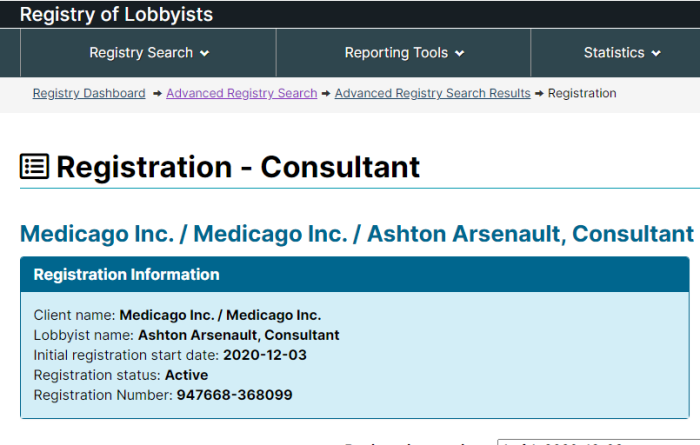The width and height of the screenshot is (700, 445).
Task: Click the Reporting Tools chevron arrow
Action: [x=459, y=54]
